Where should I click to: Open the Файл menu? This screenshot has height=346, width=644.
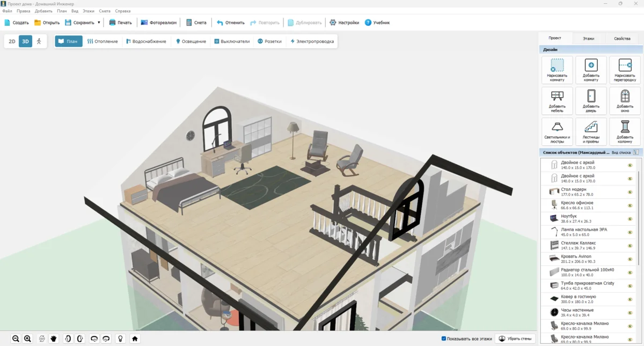click(7, 11)
